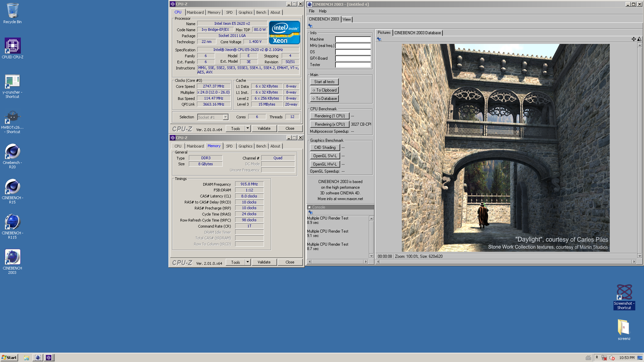The width and height of the screenshot is (644, 362).
Task: Switch to CINEBENCH 2003 Database tab
Action: 418,33
